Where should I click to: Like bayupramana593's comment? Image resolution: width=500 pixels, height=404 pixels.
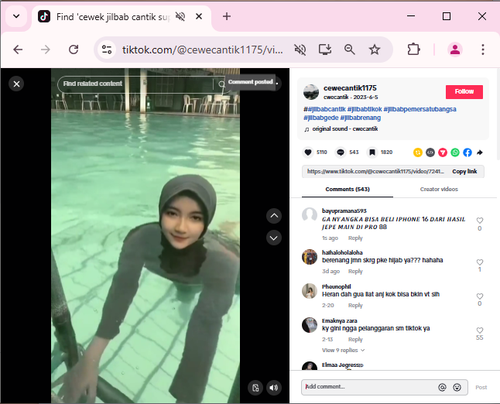(x=480, y=220)
